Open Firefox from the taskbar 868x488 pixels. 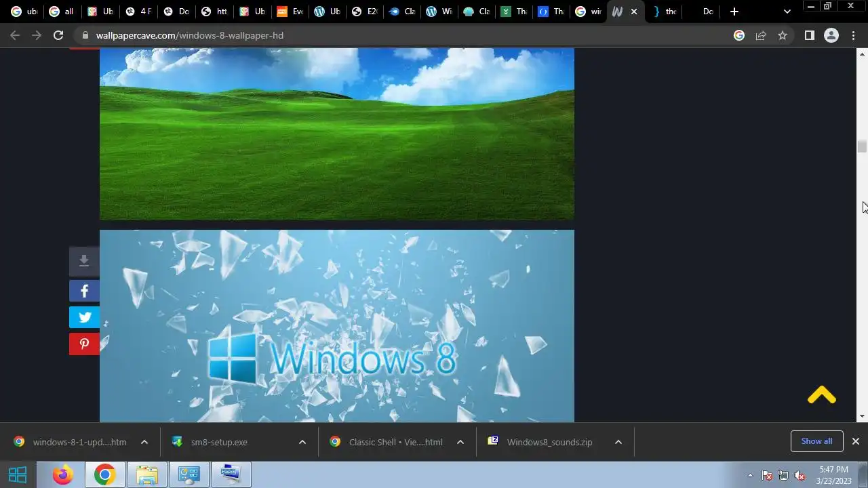63,474
